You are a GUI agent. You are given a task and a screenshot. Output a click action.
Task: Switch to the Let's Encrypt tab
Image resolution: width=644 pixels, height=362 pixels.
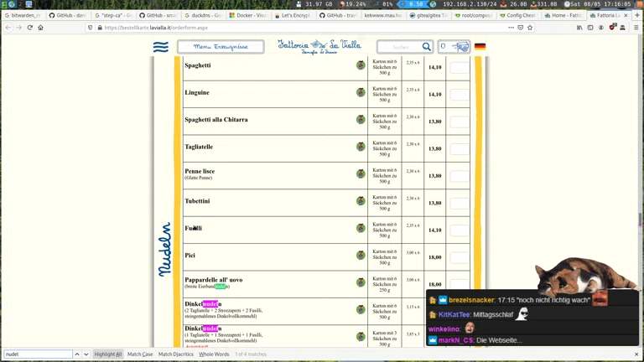[x=293, y=15]
